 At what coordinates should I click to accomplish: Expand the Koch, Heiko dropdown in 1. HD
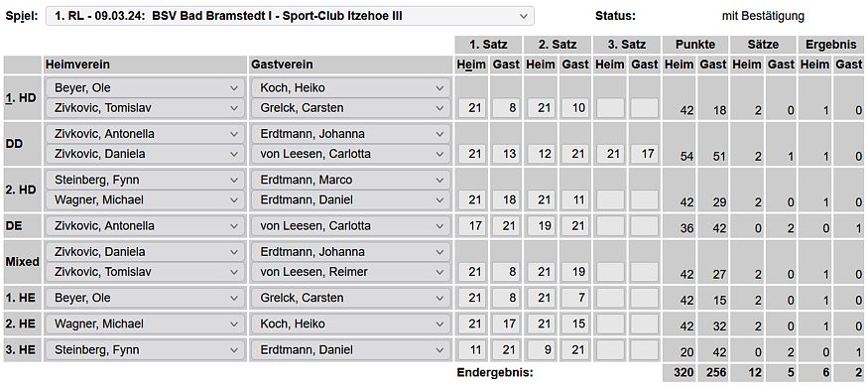351,87
